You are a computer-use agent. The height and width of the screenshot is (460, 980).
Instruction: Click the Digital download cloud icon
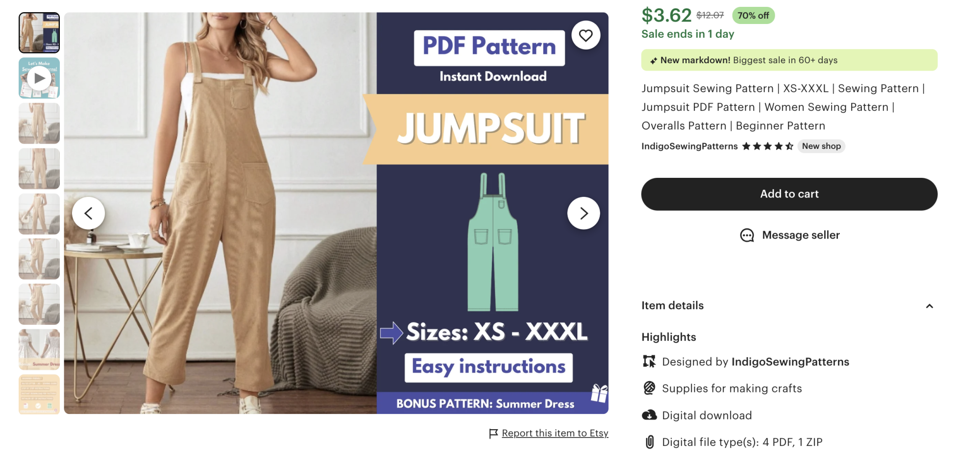[x=649, y=415]
